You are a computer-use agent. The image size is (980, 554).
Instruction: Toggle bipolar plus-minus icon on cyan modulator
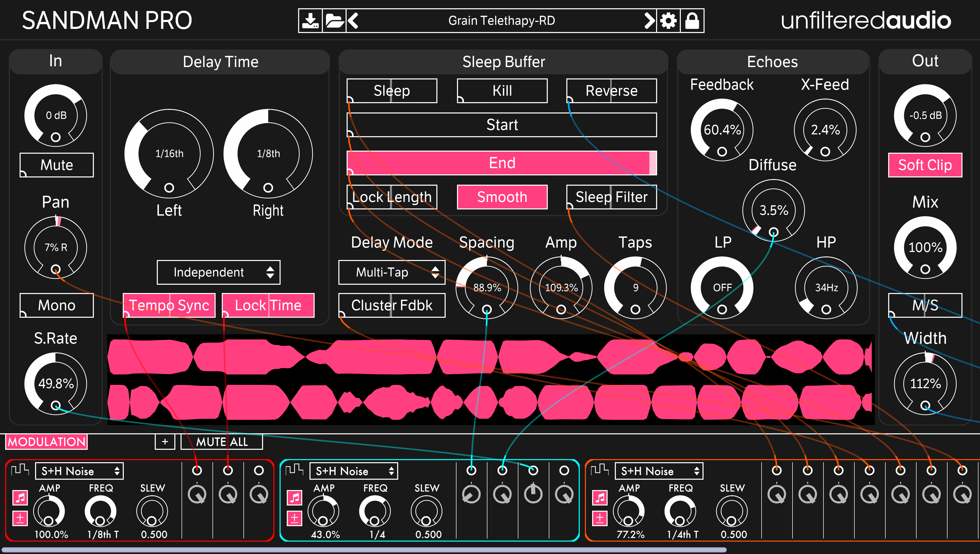tap(295, 518)
